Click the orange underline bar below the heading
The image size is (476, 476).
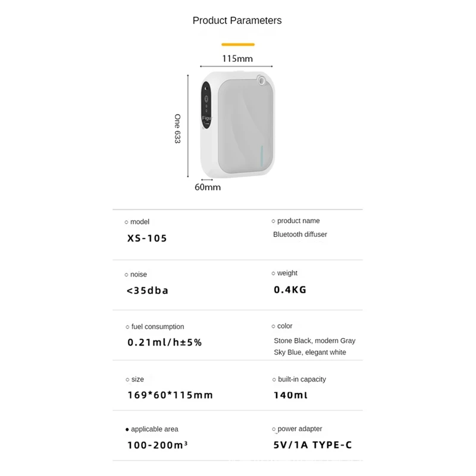237,44
